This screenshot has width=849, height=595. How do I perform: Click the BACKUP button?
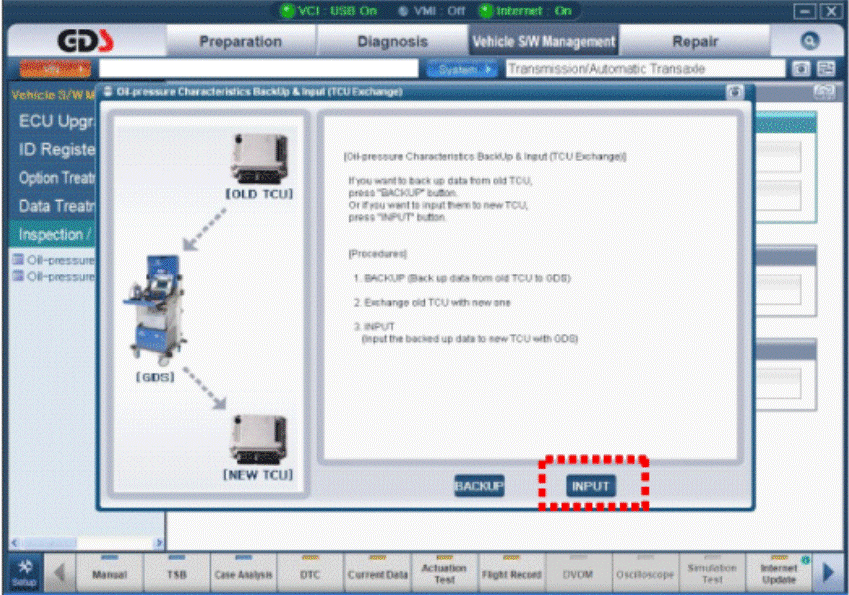[479, 486]
